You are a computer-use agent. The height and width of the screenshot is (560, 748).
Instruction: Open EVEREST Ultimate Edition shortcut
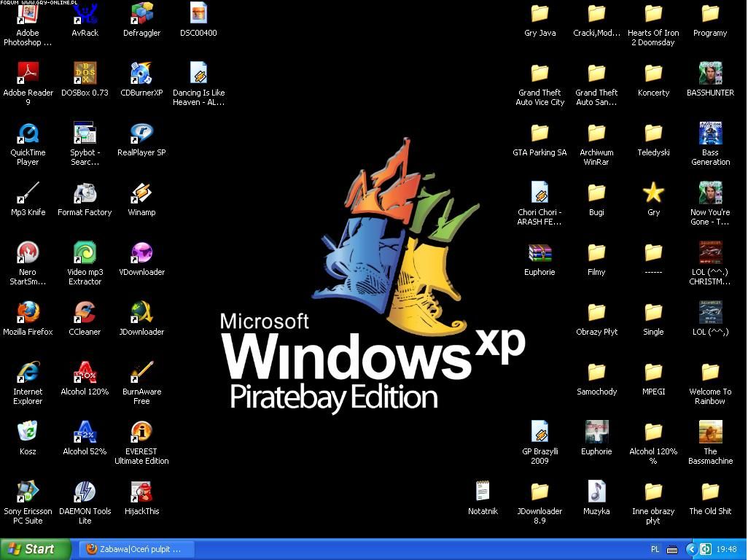141,431
